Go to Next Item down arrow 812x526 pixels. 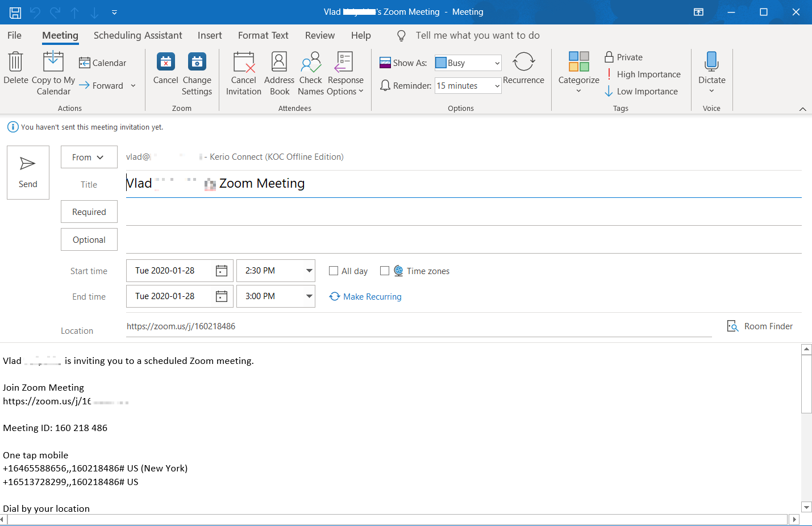pos(94,12)
